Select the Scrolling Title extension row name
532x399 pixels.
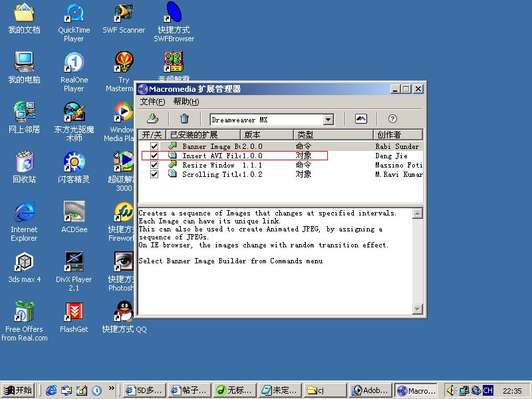coord(211,174)
